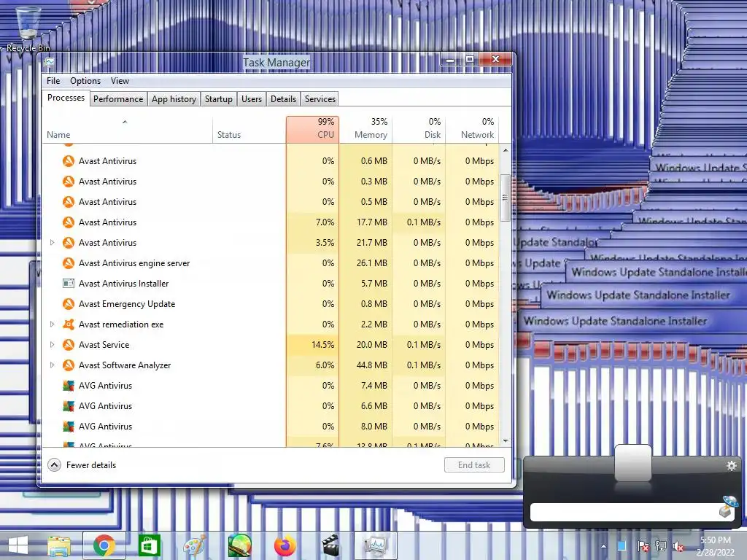Screen dimensions: 747x560
Task: Select the Avast Antivirus 0.6 MB row
Action: 271,161
